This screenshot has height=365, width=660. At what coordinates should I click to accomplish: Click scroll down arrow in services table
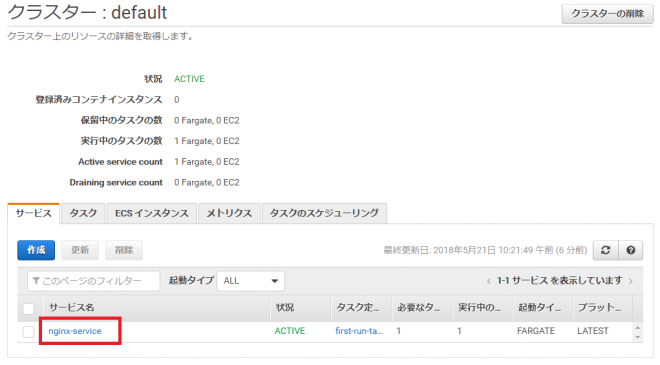click(637, 337)
